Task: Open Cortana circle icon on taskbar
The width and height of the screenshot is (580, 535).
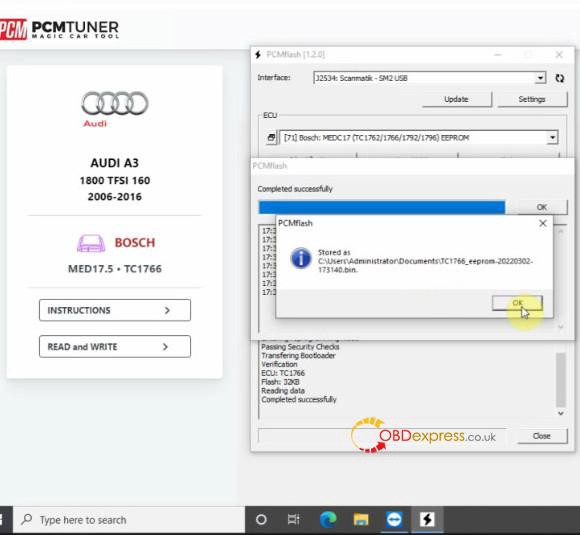Action: [x=261, y=520]
